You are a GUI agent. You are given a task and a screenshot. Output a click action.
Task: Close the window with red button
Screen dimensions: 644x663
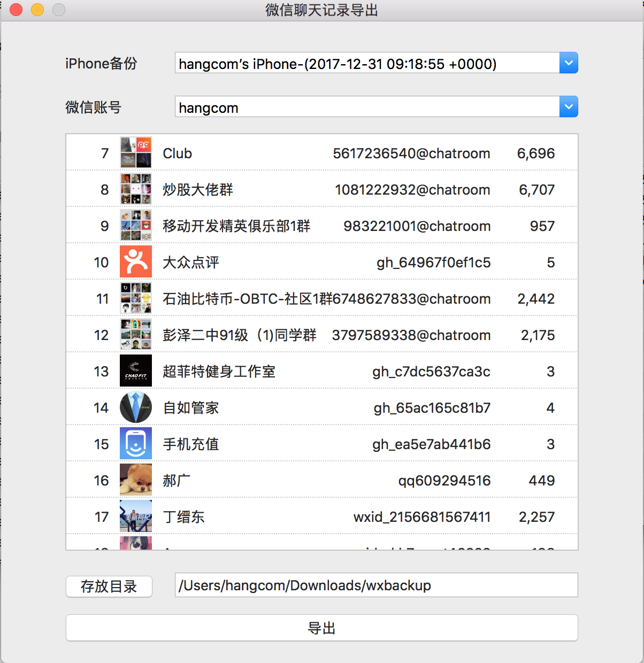[16, 10]
